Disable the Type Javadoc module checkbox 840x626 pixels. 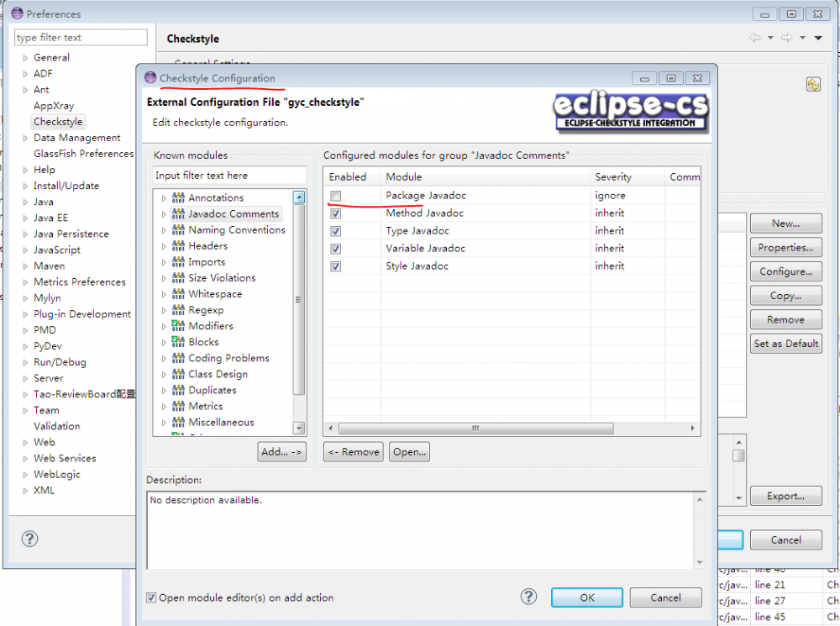[335, 231]
